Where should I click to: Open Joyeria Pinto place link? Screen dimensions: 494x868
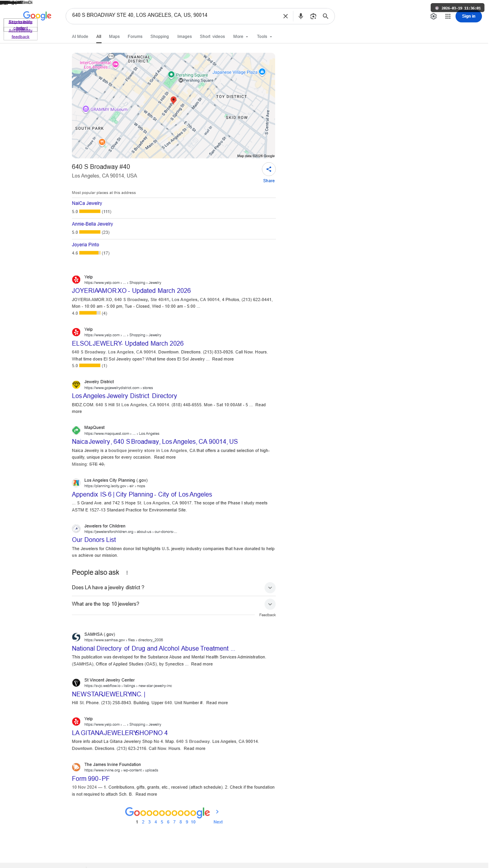(85, 245)
